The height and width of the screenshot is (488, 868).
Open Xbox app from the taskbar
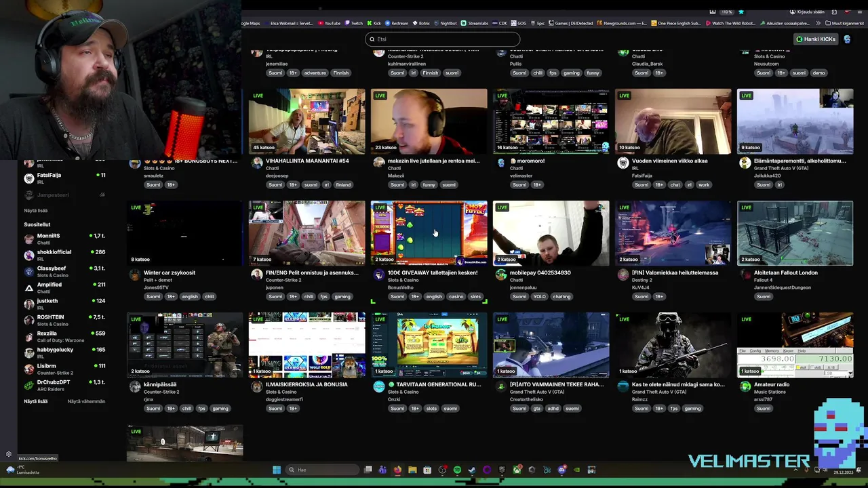click(517, 470)
